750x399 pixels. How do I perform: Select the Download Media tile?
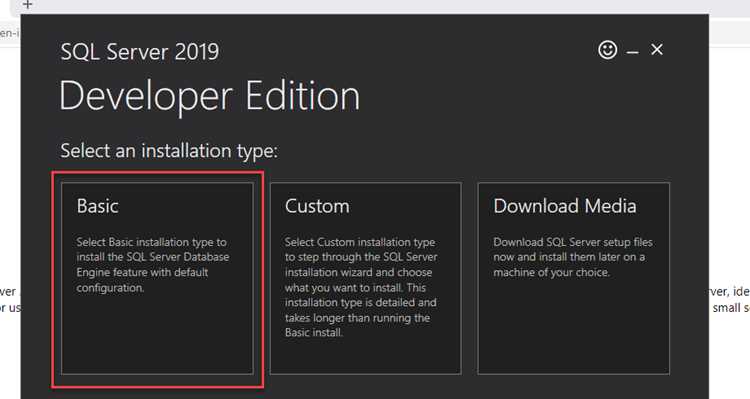[x=574, y=278]
